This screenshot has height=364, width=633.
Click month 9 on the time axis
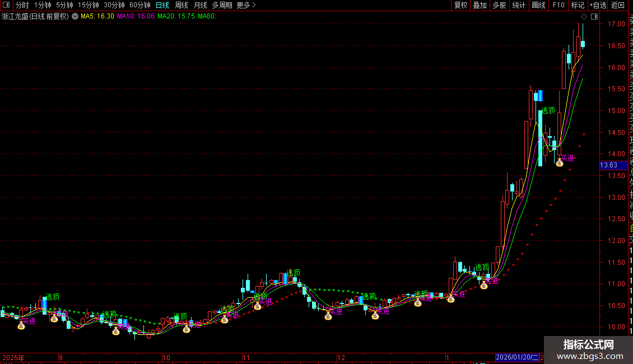coord(60,357)
